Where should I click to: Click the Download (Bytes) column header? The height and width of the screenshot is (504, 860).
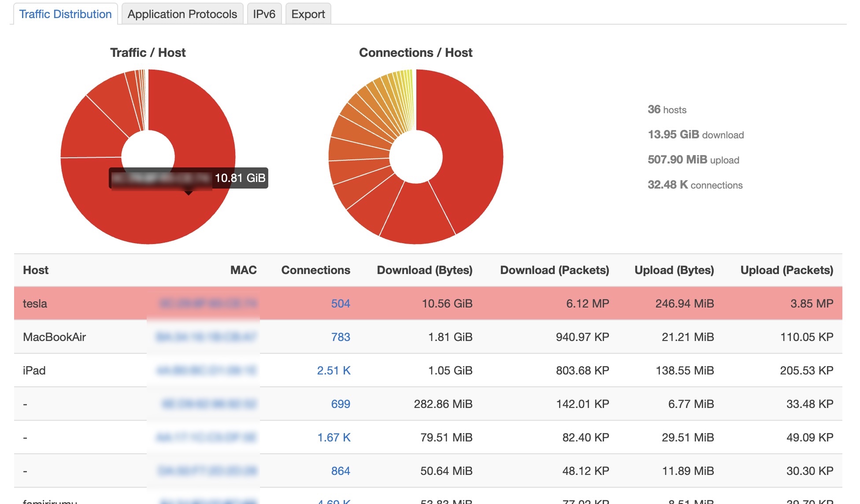424,270
